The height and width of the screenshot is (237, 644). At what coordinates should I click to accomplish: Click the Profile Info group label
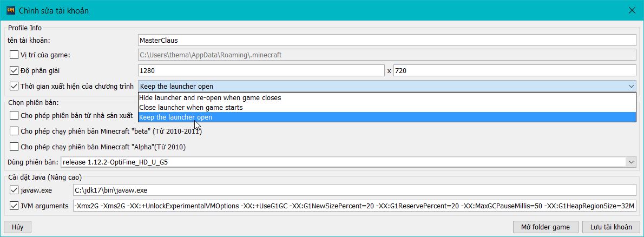point(25,28)
